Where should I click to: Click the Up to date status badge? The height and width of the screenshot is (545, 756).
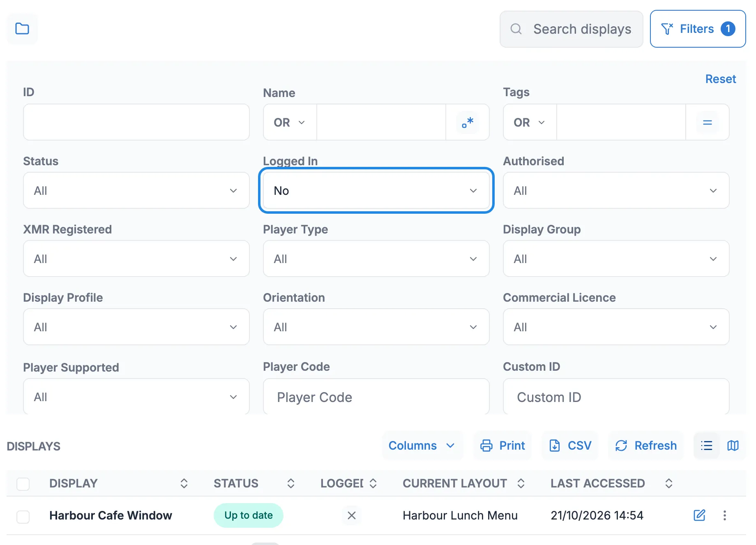tap(249, 515)
